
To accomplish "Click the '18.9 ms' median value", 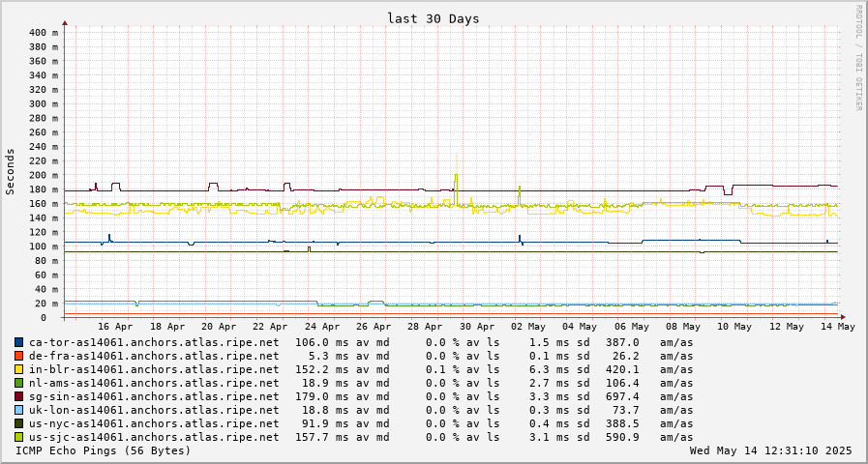I will point(325,383).
